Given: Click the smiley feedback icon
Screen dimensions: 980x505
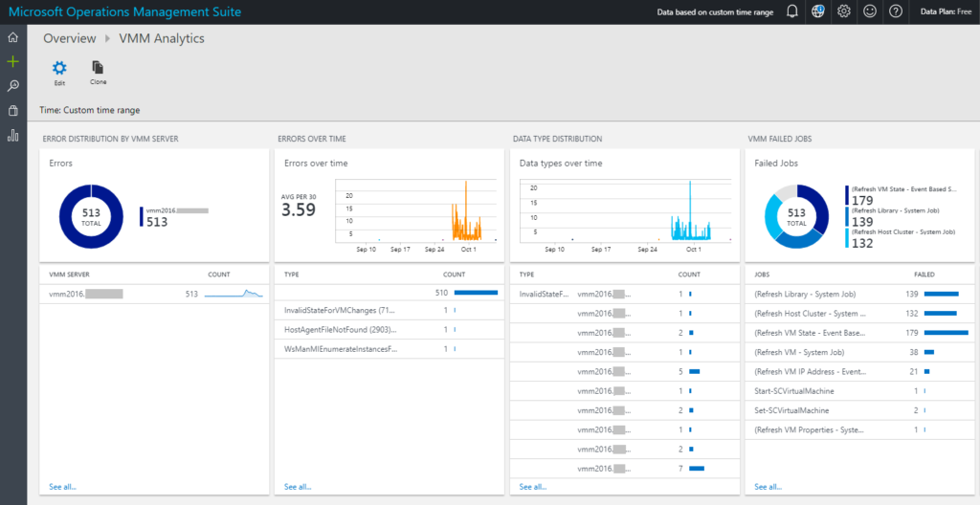Looking at the screenshot, I should pos(869,11).
